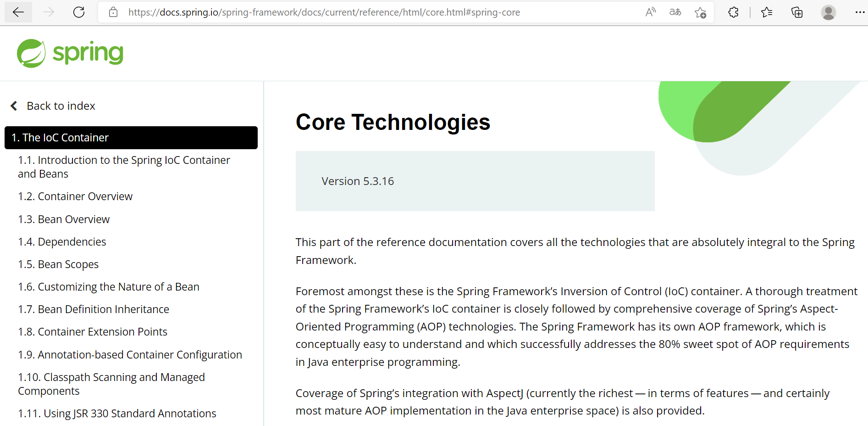
Task: View site information via the lock icon
Action: tap(113, 12)
